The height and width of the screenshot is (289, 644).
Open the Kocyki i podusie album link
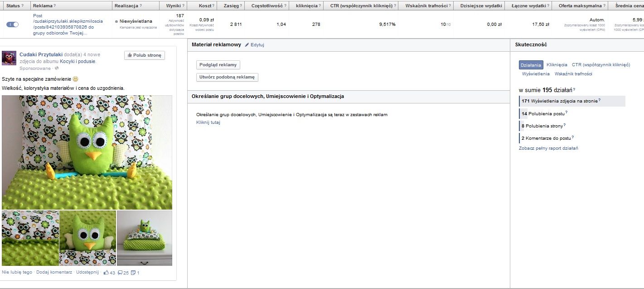coord(77,61)
